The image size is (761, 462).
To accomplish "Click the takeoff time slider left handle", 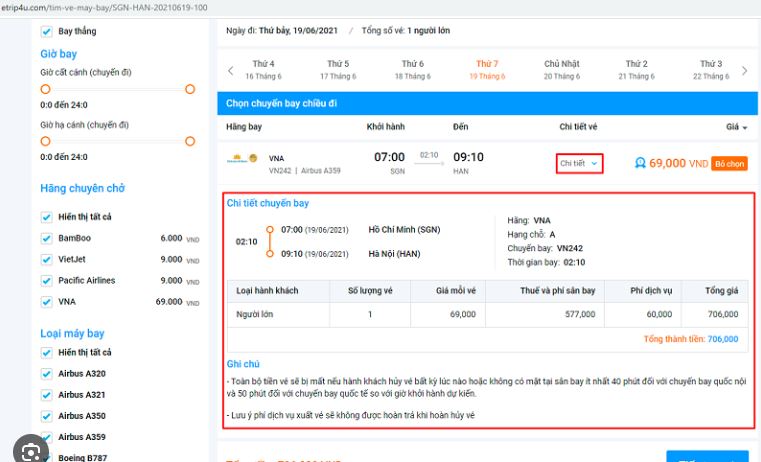I will (45, 89).
